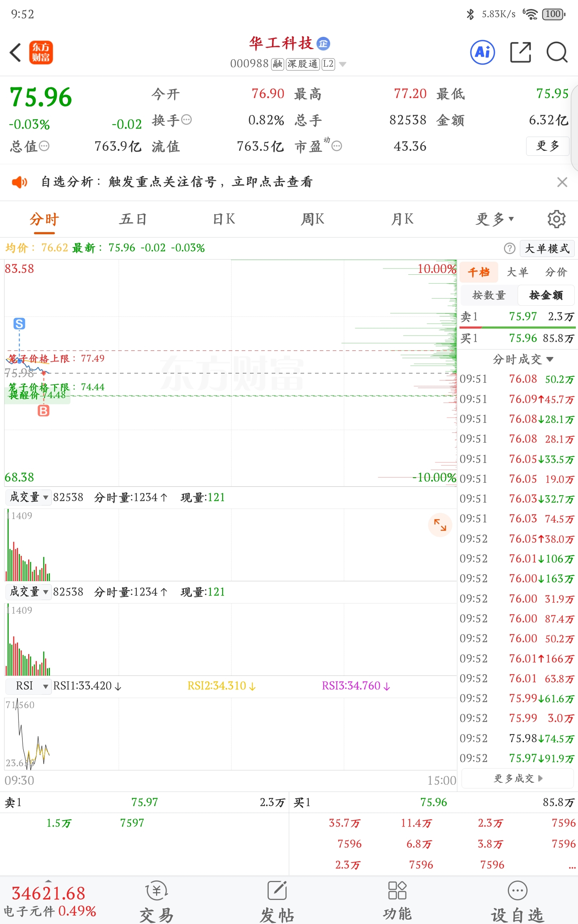This screenshot has width=578, height=924.
Task: Tap 买1 75.96 85.8万 row in side panel
Action: pos(517,338)
